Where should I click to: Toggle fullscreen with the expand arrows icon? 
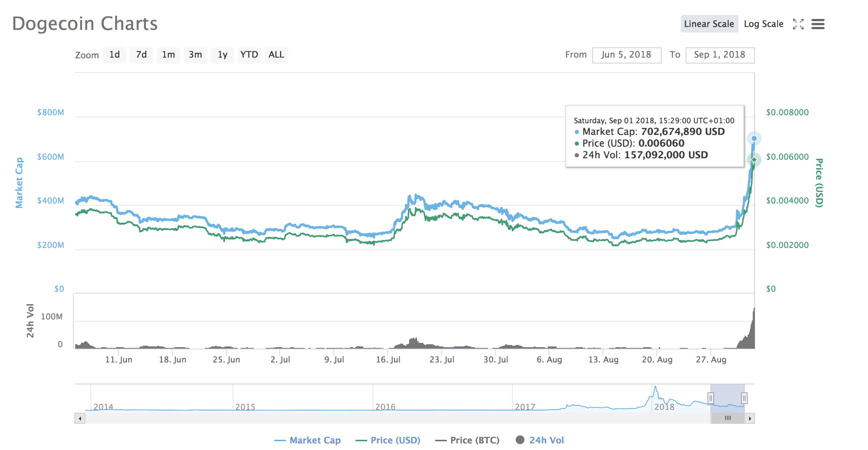click(798, 24)
